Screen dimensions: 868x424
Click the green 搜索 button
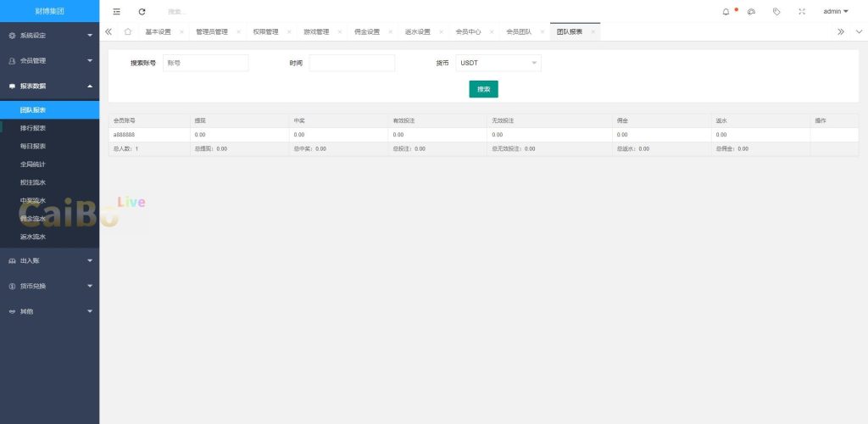pyautogui.click(x=483, y=89)
